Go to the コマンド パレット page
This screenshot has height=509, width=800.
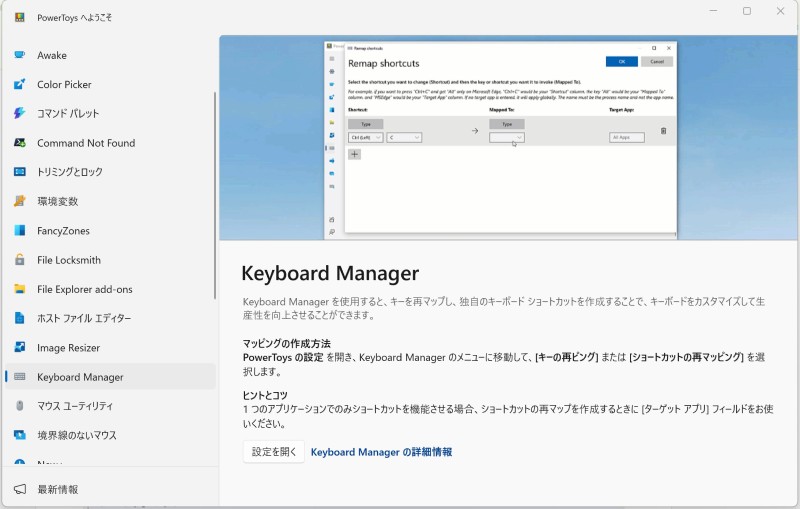tap(110, 113)
